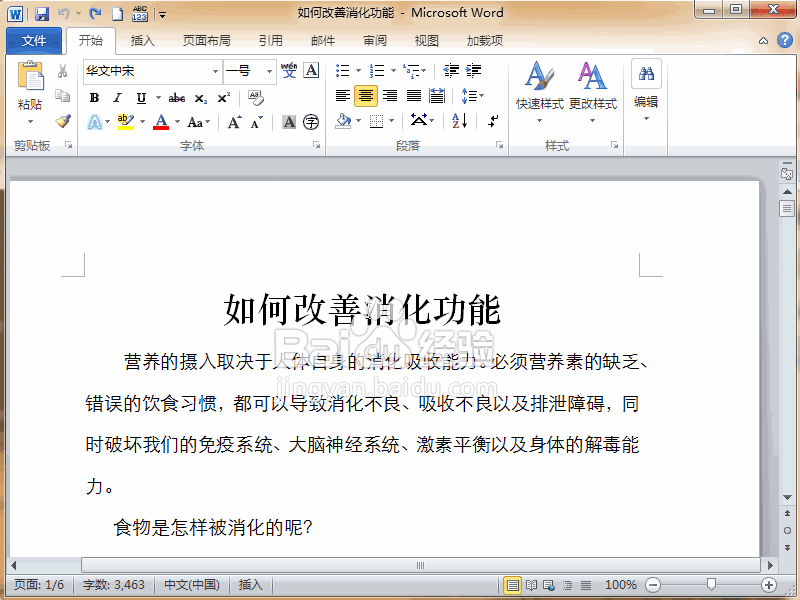Click Zoom Out on the zoom slider

[652, 585]
